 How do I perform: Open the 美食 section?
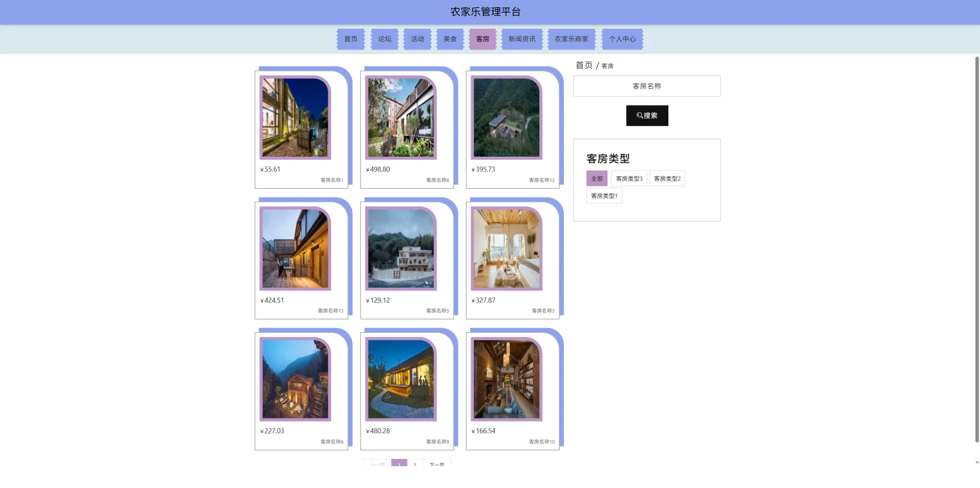[450, 39]
